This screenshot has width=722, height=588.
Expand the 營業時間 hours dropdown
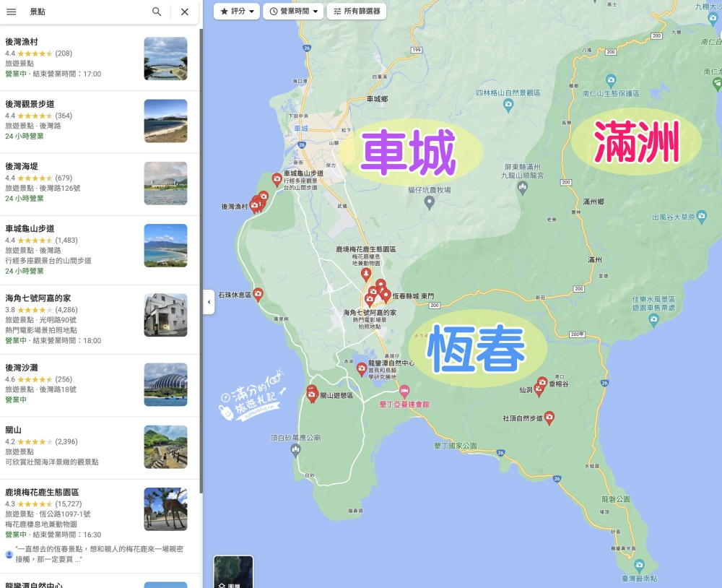coord(293,12)
